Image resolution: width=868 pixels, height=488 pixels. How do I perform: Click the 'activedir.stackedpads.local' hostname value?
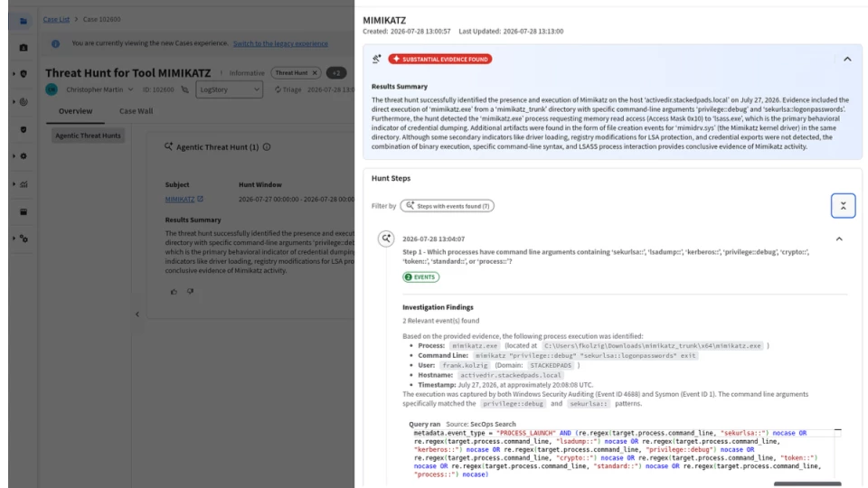pyautogui.click(x=510, y=375)
